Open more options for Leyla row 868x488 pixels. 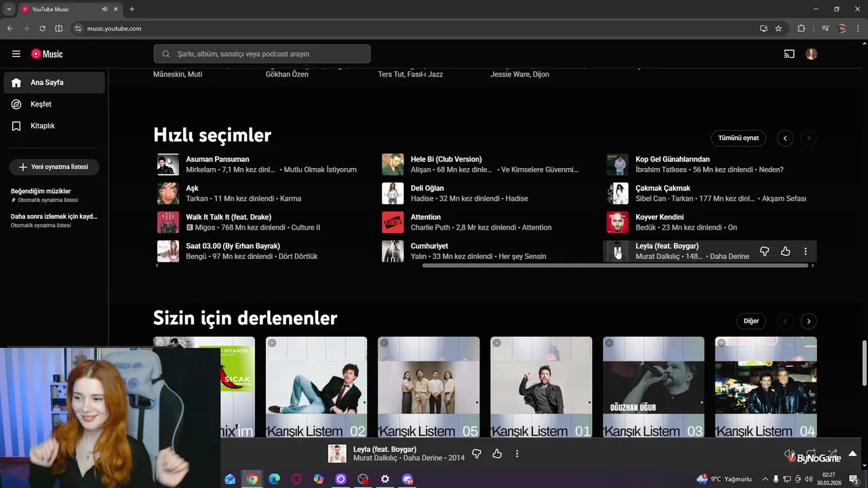(x=805, y=251)
